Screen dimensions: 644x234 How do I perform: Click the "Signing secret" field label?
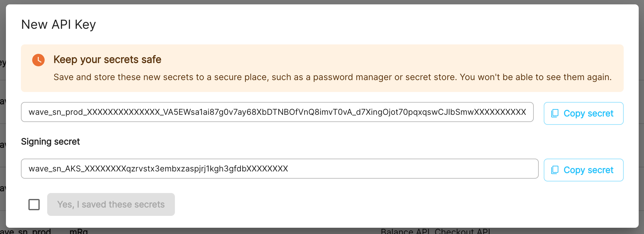point(50,142)
